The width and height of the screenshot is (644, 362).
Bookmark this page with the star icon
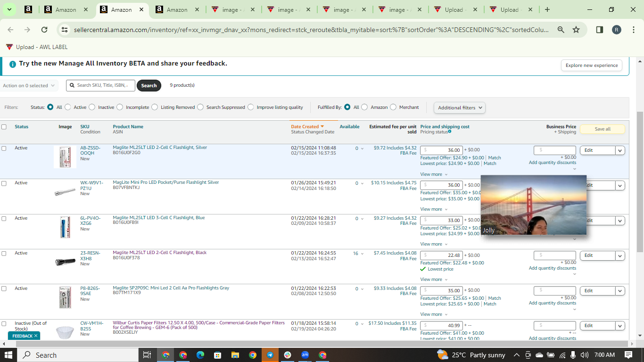click(576, 30)
